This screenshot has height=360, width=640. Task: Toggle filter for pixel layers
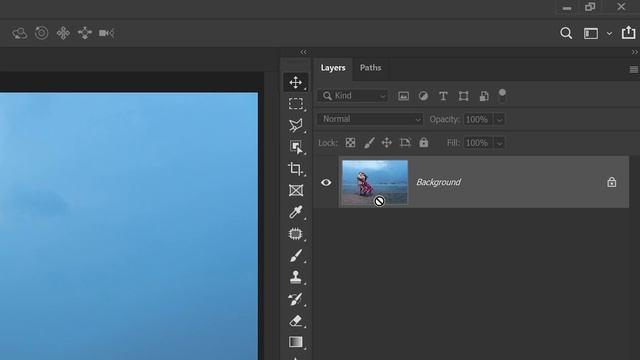(x=403, y=96)
